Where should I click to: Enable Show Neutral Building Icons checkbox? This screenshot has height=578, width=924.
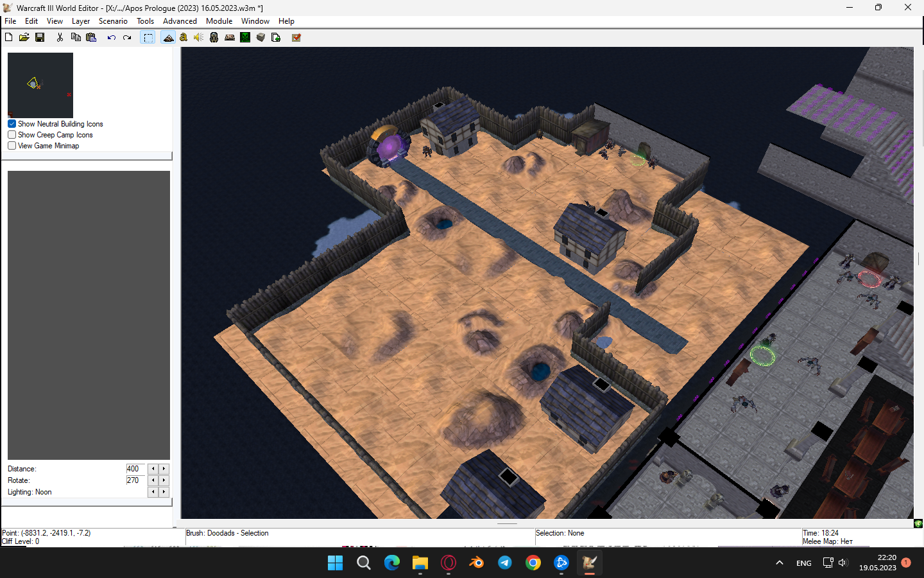pyautogui.click(x=12, y=124)
